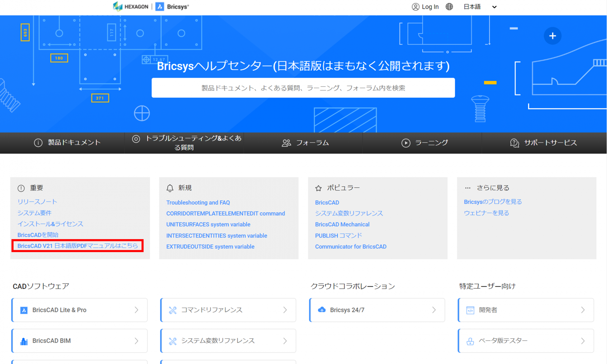Click the BricsCAD Lite & Pro product icon

(x=24, y=310)
